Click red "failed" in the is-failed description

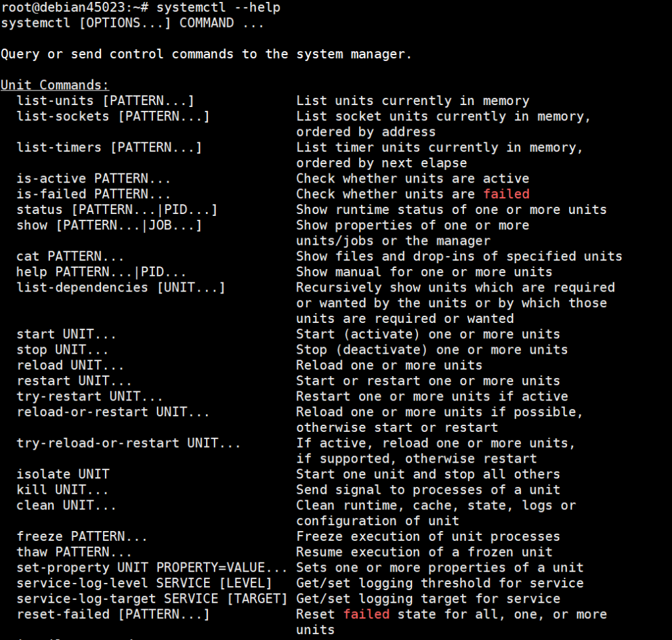(506, 194)
